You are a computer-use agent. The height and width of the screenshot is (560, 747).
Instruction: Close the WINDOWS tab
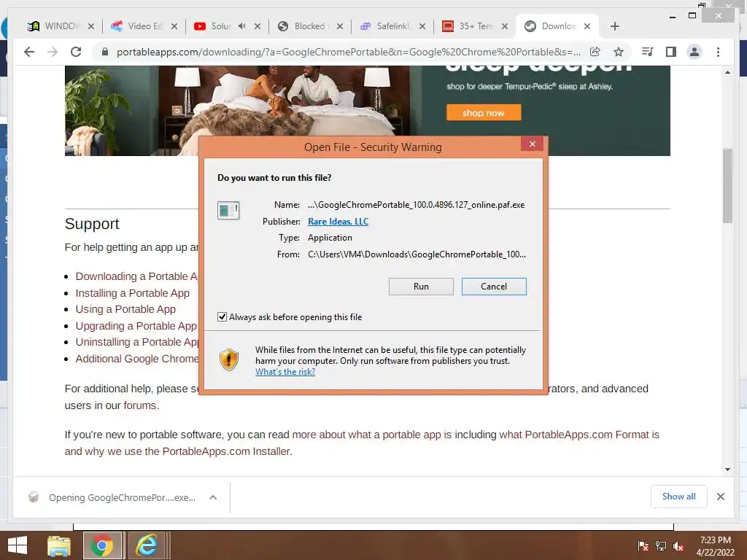91,26
